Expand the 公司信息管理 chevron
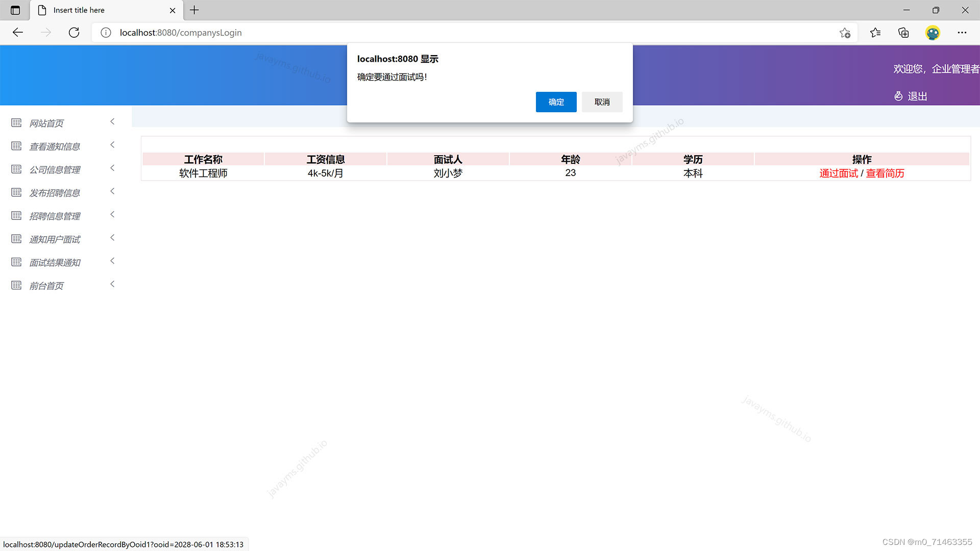 112,168
